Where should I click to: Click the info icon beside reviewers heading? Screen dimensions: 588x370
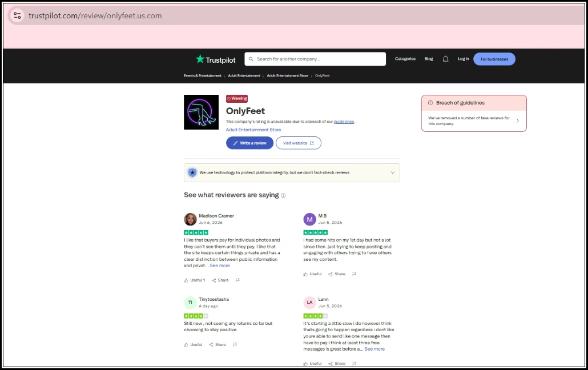[x=283, y=195]
